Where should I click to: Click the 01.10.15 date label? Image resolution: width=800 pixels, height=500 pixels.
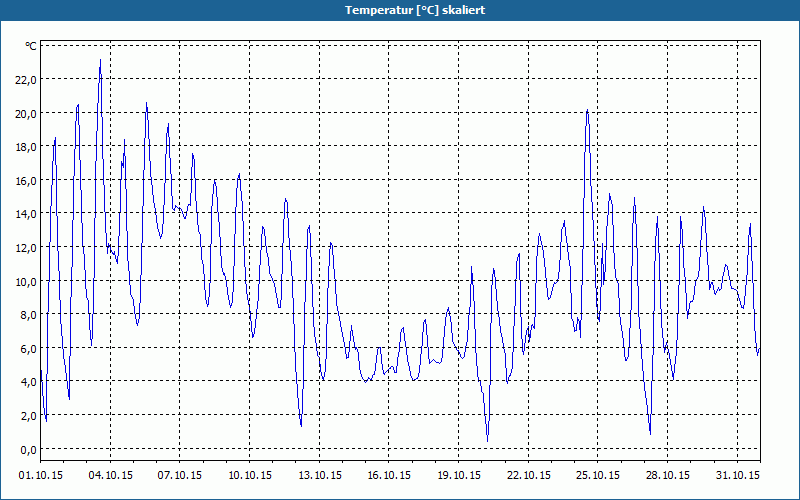pos(41,475)
